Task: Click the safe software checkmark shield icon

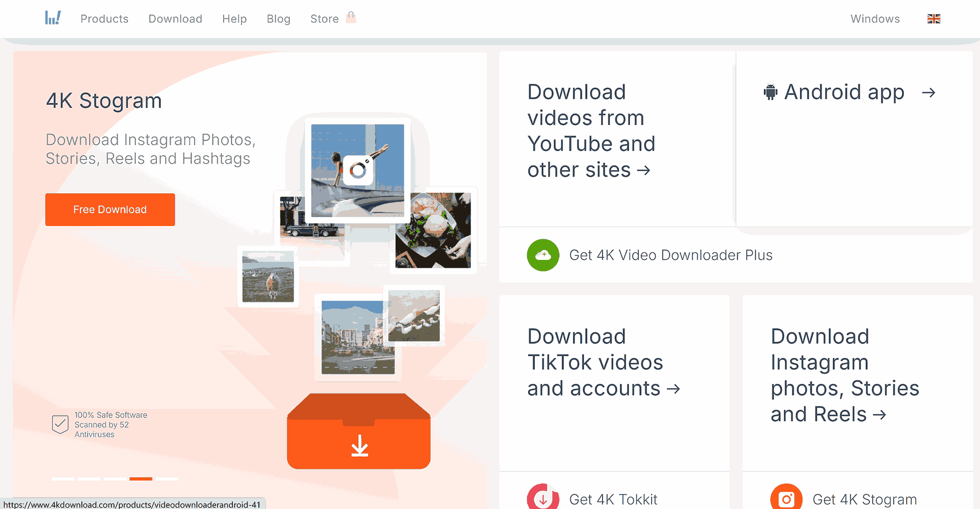Action: click(x=60, y=424)
